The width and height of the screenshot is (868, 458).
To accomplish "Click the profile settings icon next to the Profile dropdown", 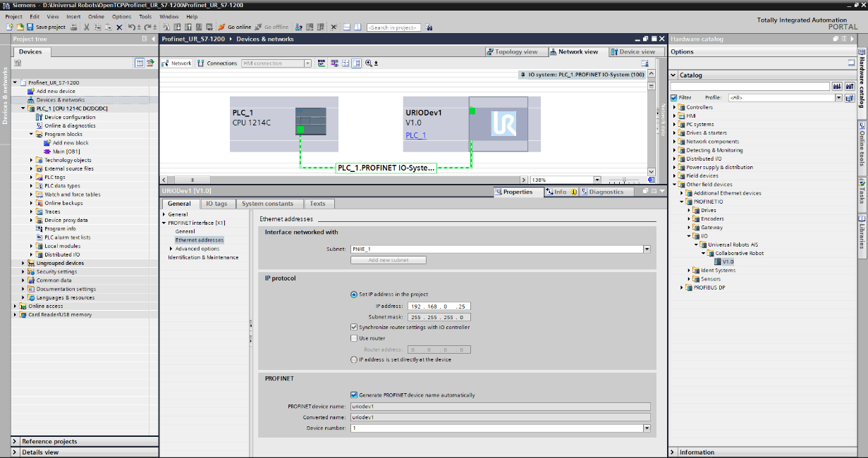I will [x=850, y=98].
